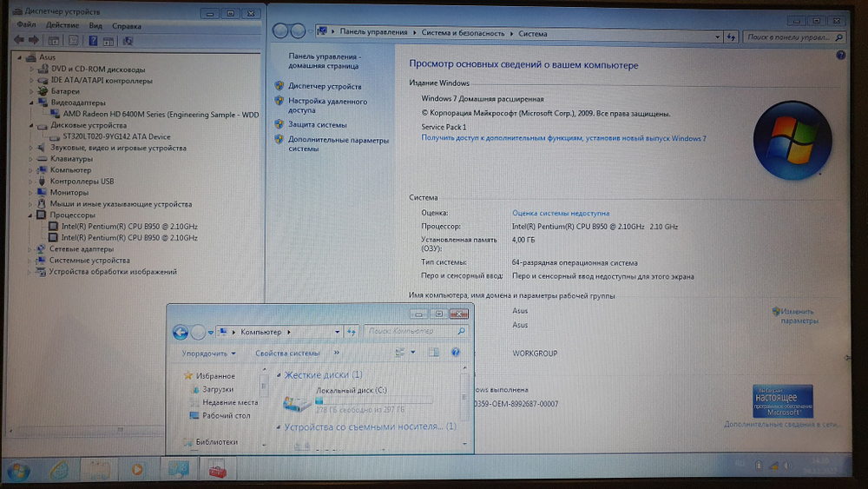Select Клавиатуры tree item
The width and height of the screenshot is (868, 489).
(71, 159)
